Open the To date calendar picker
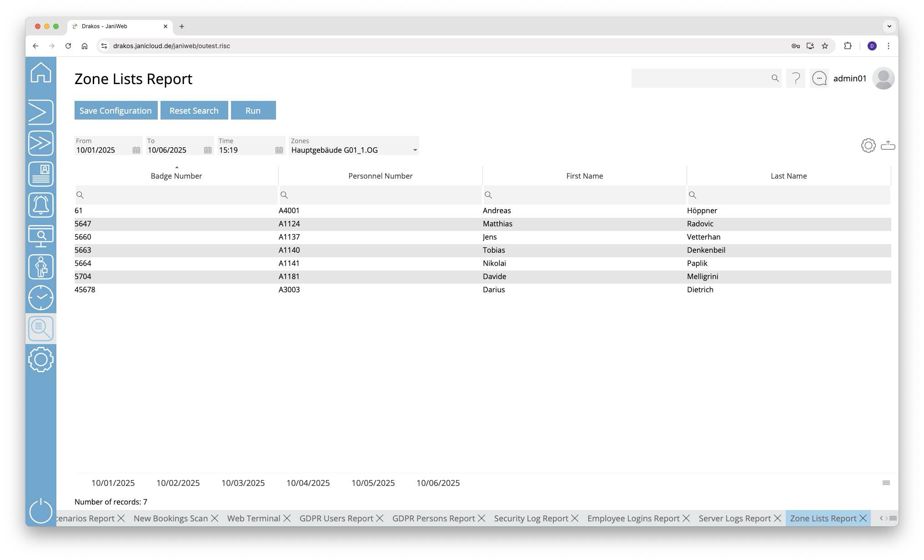The image size is (924, 560). [x=207, y=150]
